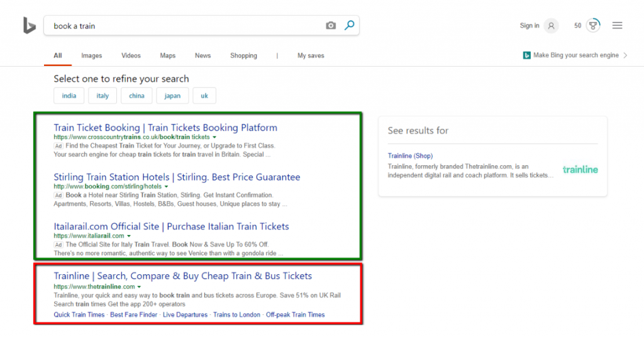Select the All tab
The height and width of the screenshot is (337, 644).
[57, 55]
